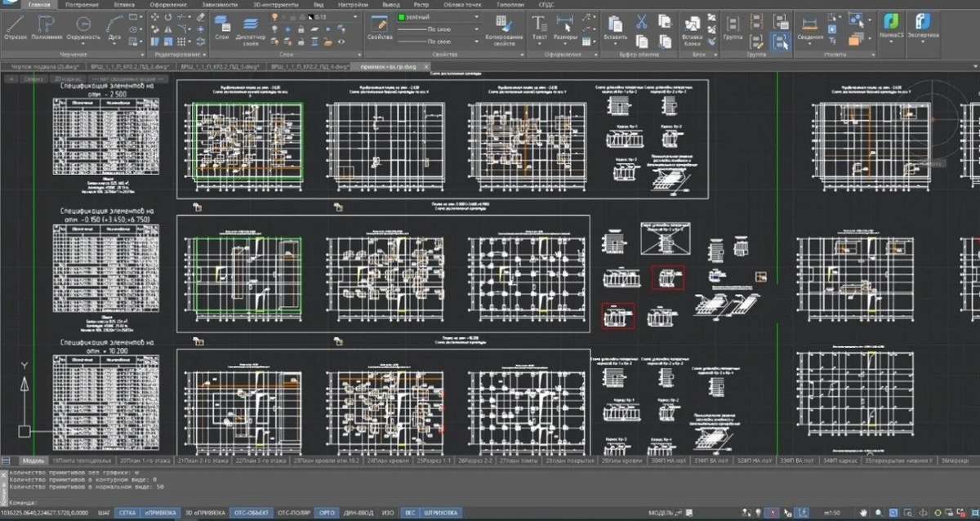Select the Отрезок line tool
The height and width of the screenshot is (521, 980).
tap(16, 28)
